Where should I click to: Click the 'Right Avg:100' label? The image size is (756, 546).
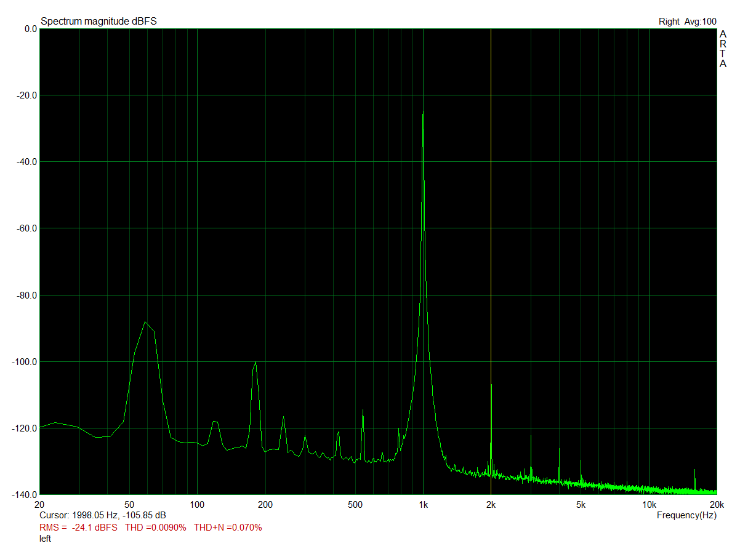point(688,22)
